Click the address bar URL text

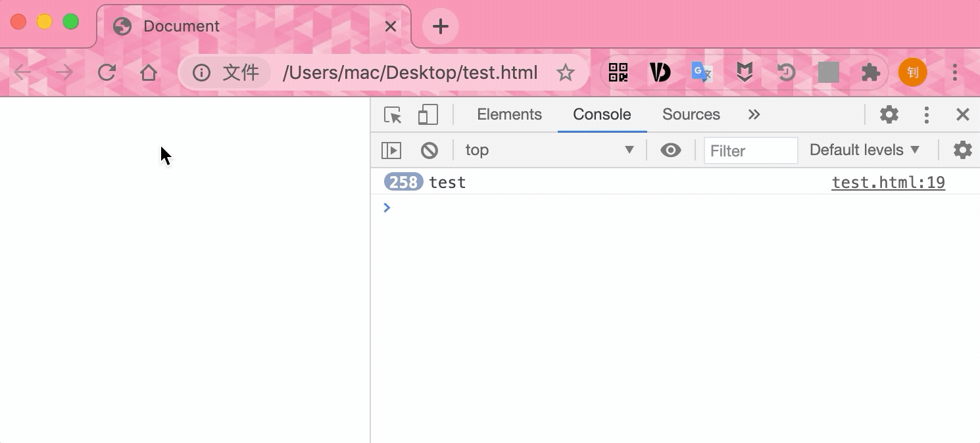pyautogui.click(x=410, y=72)
